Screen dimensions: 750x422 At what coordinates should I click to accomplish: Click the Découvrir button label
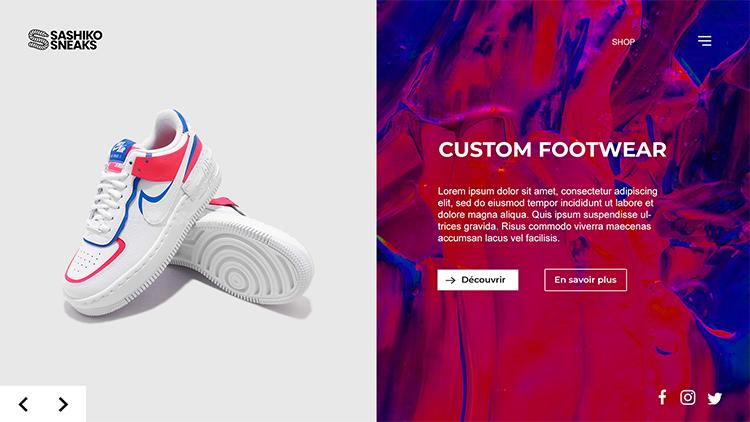483,279
